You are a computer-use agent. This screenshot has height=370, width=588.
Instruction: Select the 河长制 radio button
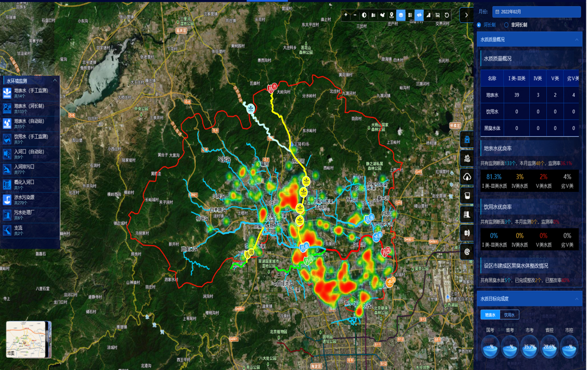(479, 25)
